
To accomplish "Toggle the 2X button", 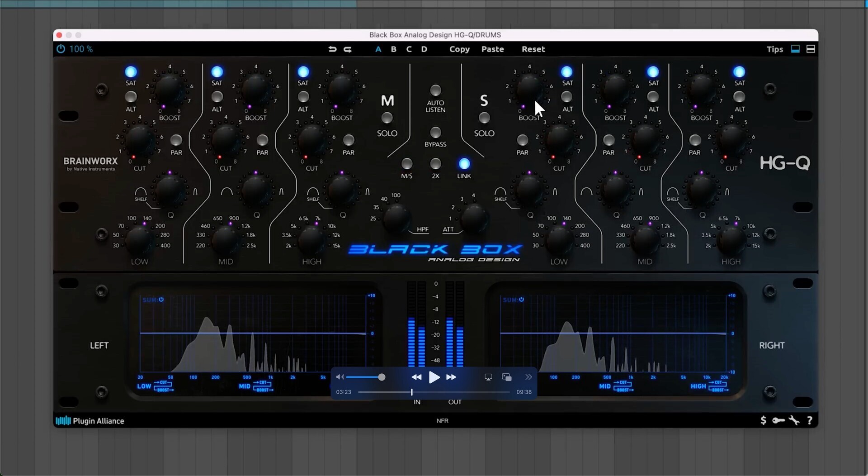I will click(435, 163).
